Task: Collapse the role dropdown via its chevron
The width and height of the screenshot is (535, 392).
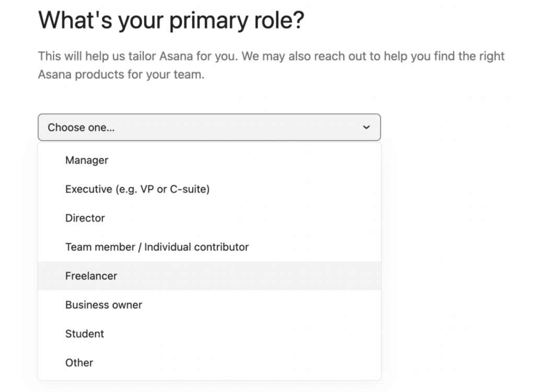Action: tap(366, 127)
